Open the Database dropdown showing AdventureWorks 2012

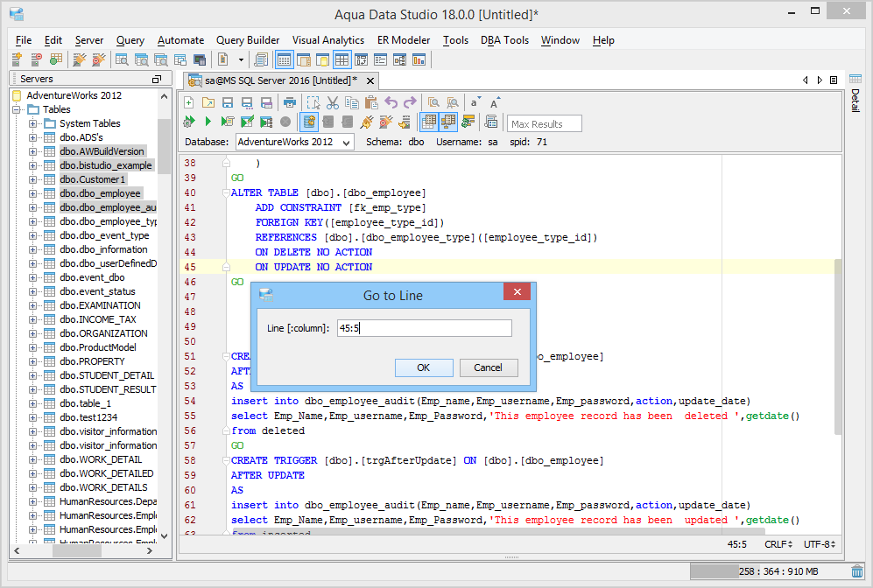293,142
